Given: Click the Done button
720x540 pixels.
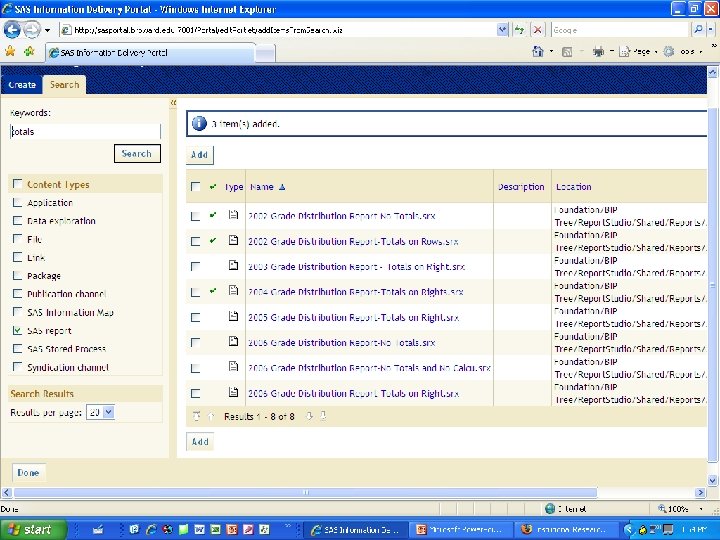Looking at the screenshot, I should point(28,472).
